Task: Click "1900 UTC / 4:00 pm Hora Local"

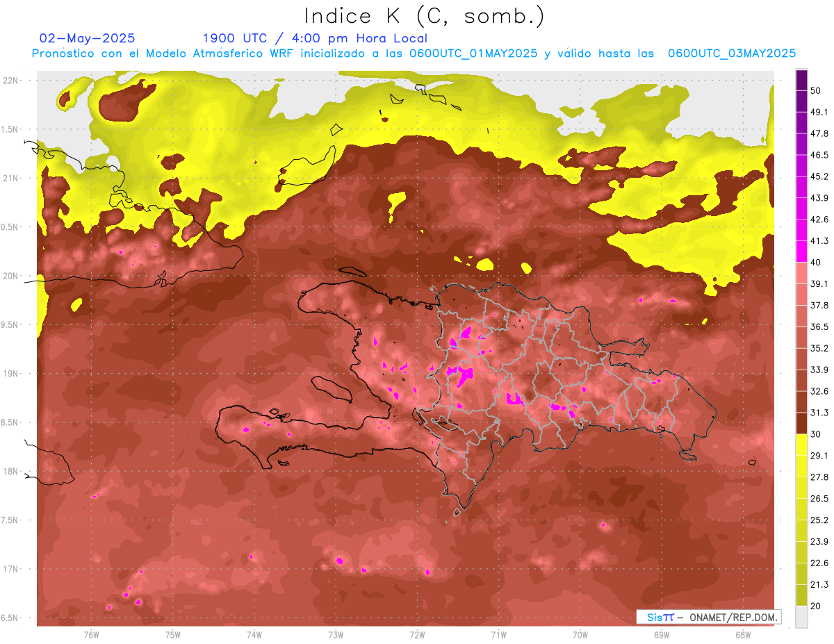Action: pos(315,38)
